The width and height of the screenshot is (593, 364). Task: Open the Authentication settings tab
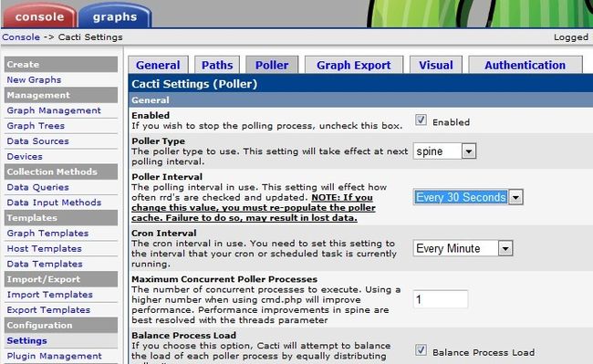coord(525,65)
